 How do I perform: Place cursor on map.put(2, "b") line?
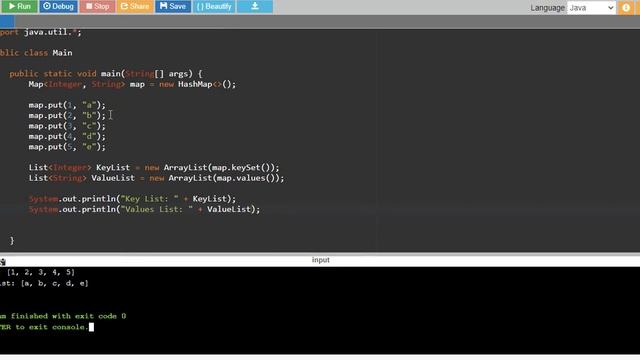[67, 116]
